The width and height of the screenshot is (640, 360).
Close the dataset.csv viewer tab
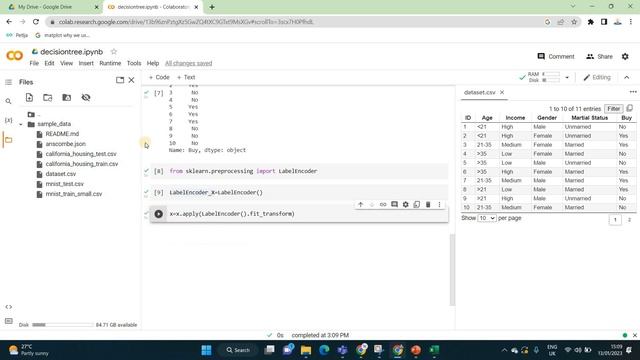click(x=502, y=92)
